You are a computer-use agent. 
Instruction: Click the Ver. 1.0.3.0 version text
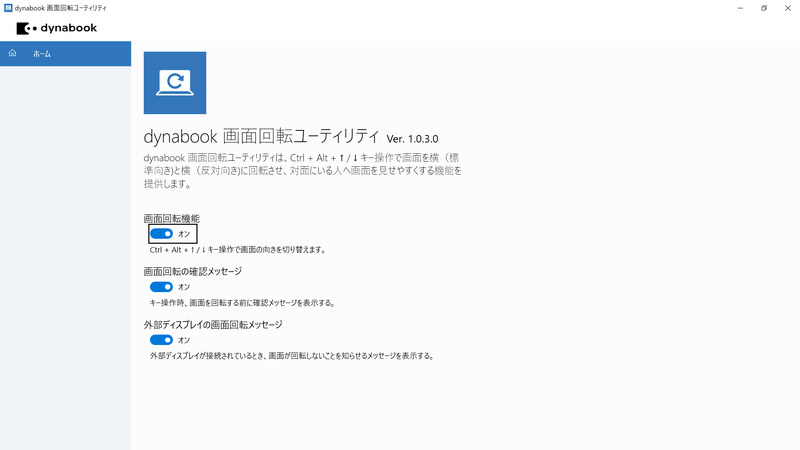point(412,139)
